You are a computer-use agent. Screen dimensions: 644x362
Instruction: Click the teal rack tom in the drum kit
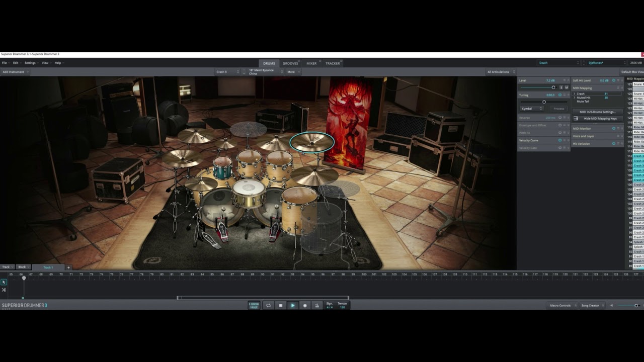222,167
